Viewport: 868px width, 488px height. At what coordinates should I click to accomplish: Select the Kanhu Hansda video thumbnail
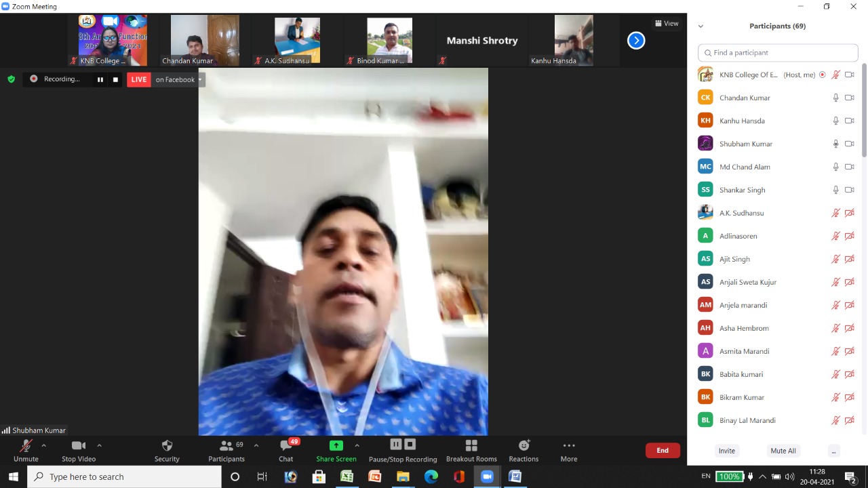click(x=574, y=40)
